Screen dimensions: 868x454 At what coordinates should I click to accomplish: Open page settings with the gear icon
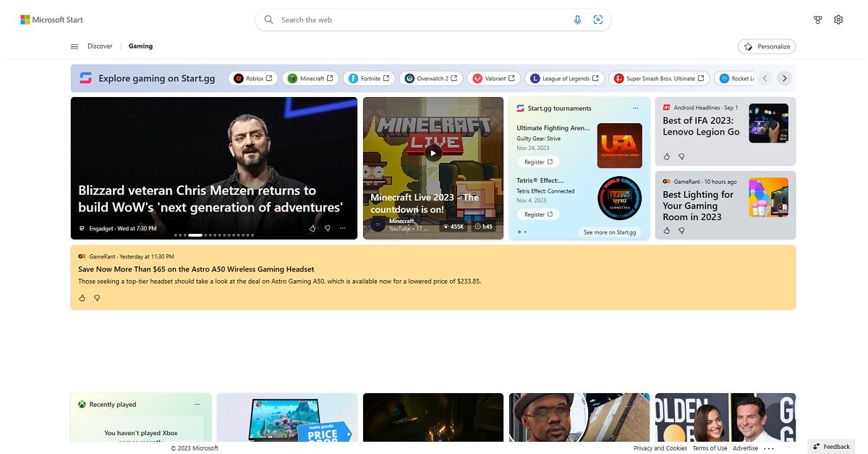pos(838,20)
